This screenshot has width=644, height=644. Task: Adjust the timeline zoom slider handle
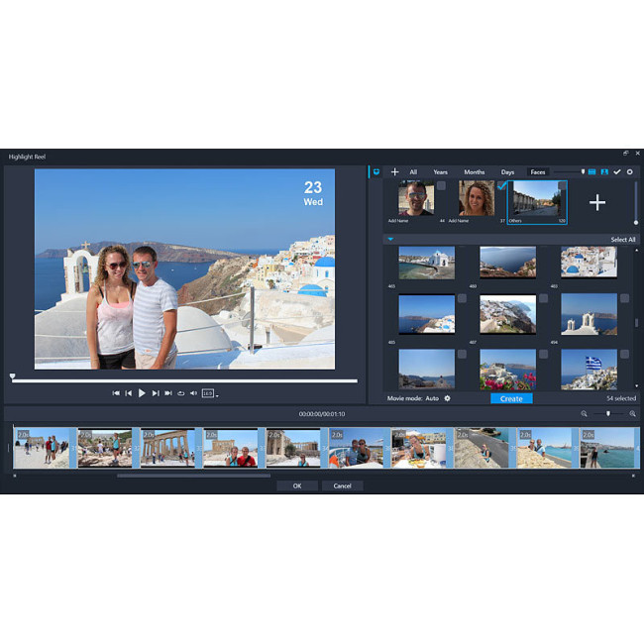pyautogui.click(x=608, y=413)
